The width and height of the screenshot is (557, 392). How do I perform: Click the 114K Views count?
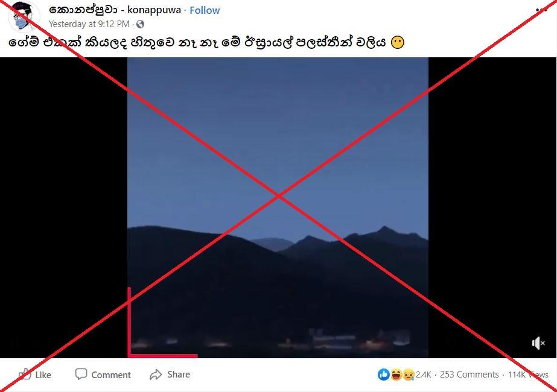tap(528, 375)
